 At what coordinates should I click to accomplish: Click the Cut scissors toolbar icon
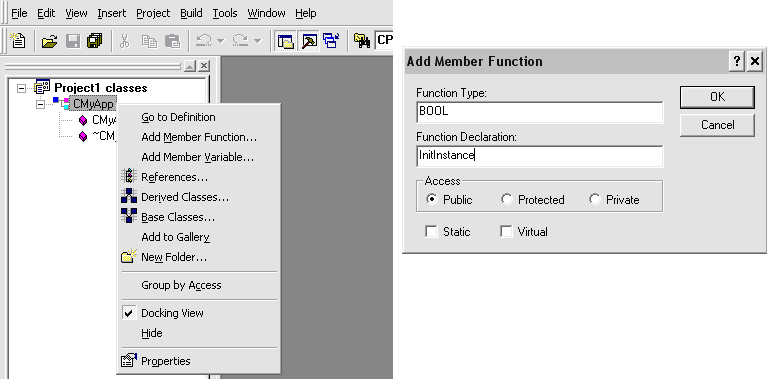[125, 41]
